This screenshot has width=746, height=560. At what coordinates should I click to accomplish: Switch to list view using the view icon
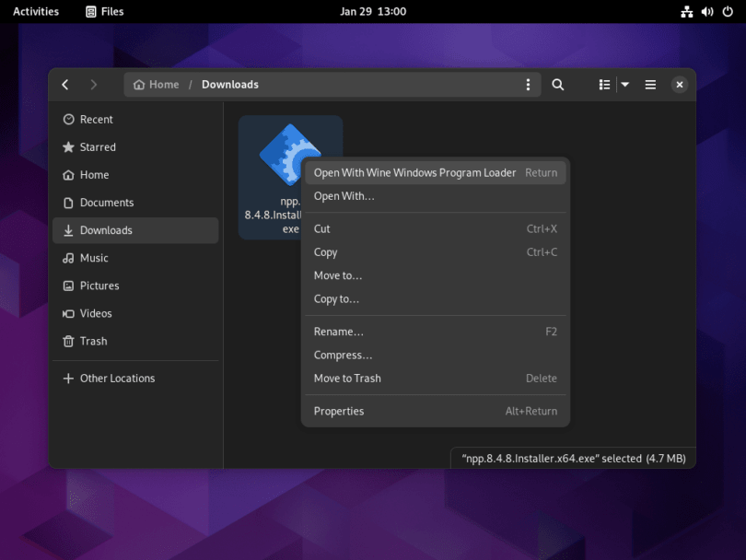pyautogui.click(x=603, y=84)
